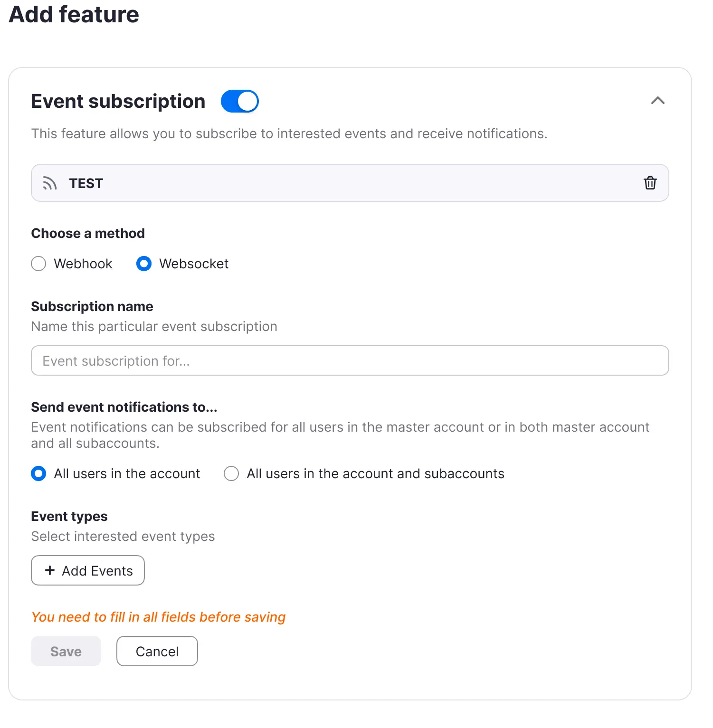Select the Webhook method option
Screen dimensions: 713x728
tap(38, 264)
